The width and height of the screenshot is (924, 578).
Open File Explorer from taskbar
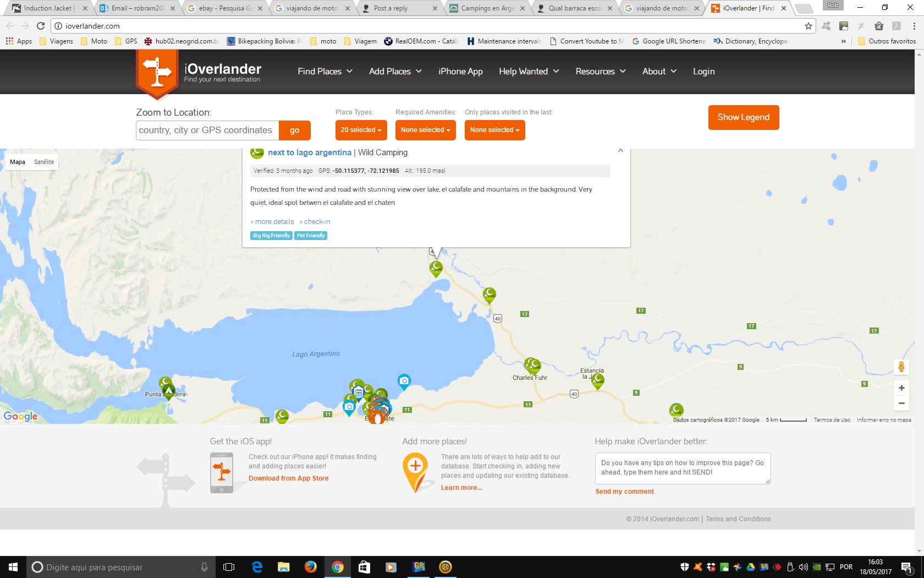[283, 567]
